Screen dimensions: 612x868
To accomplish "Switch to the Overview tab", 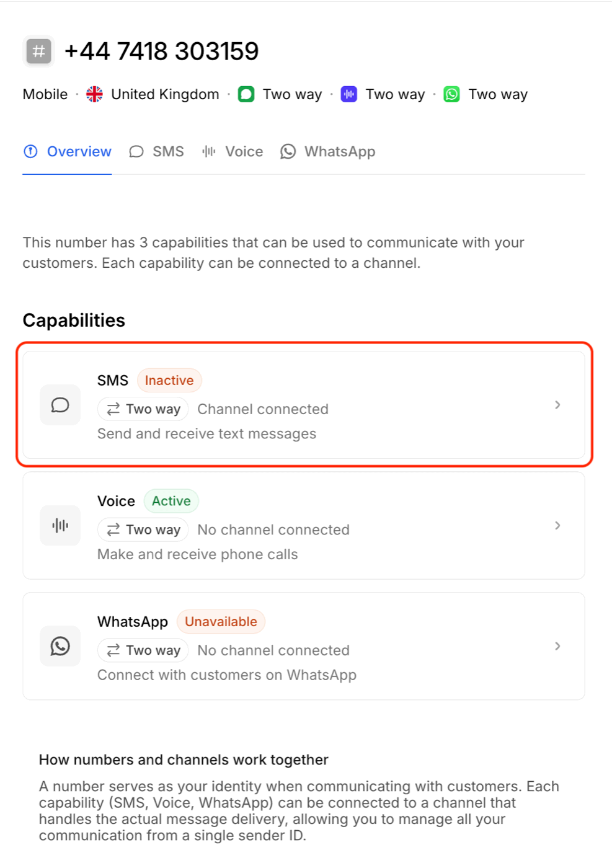I will tap(68, 152).
